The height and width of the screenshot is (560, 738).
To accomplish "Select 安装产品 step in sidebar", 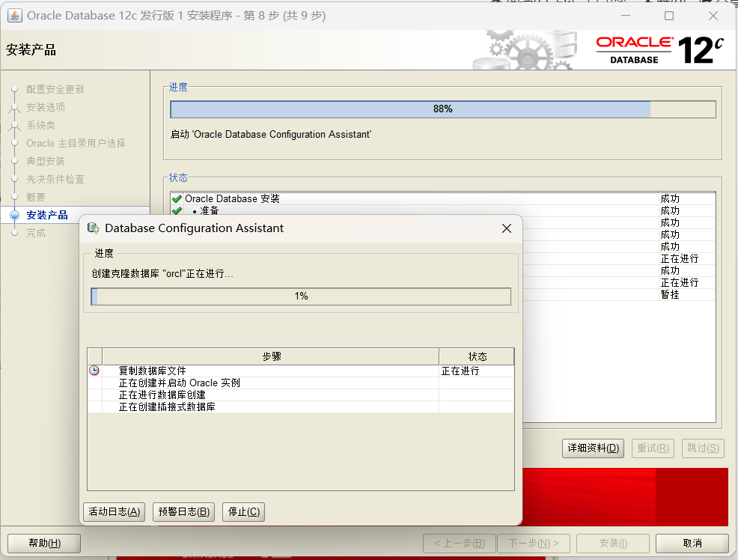I will coord(47,215).
